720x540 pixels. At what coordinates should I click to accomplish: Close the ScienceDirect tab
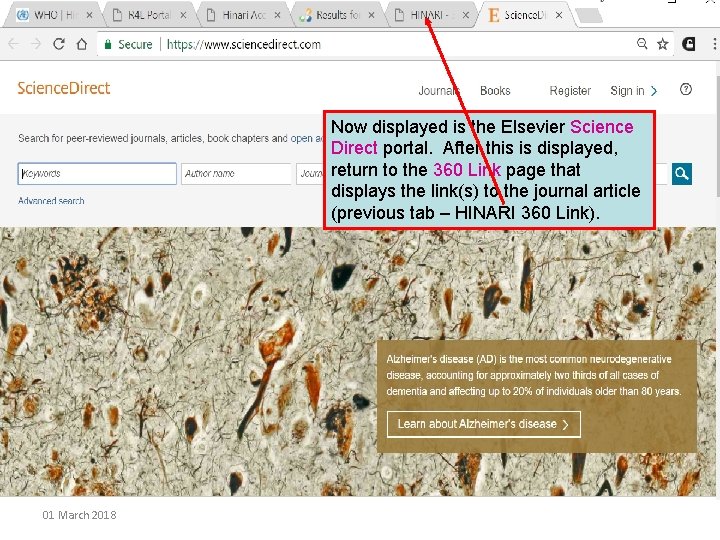click(x=559, y=15)
